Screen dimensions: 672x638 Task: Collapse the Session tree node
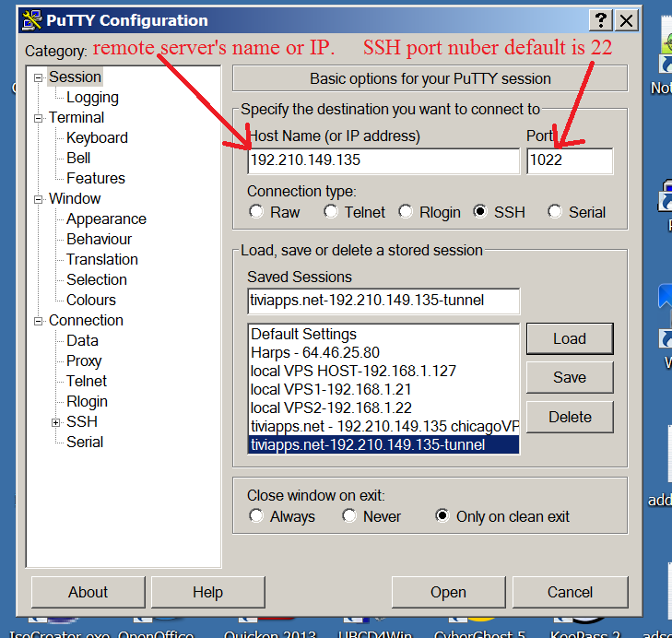click(38, 78)
